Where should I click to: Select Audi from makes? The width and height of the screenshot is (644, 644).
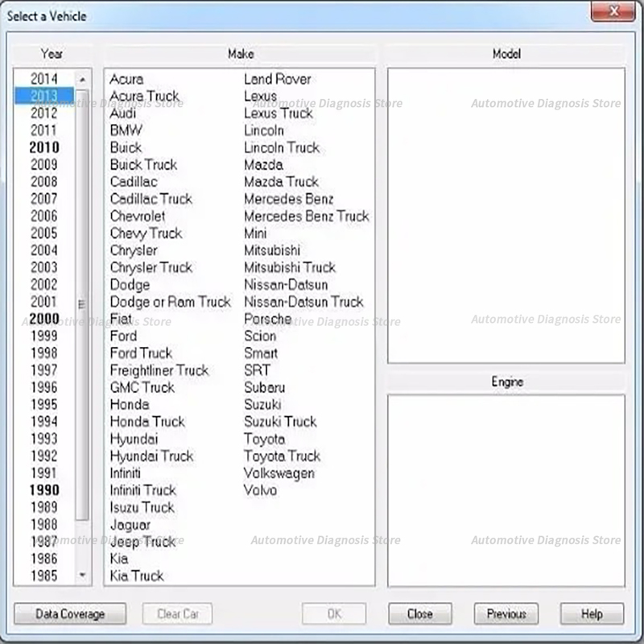click(123, 113)
